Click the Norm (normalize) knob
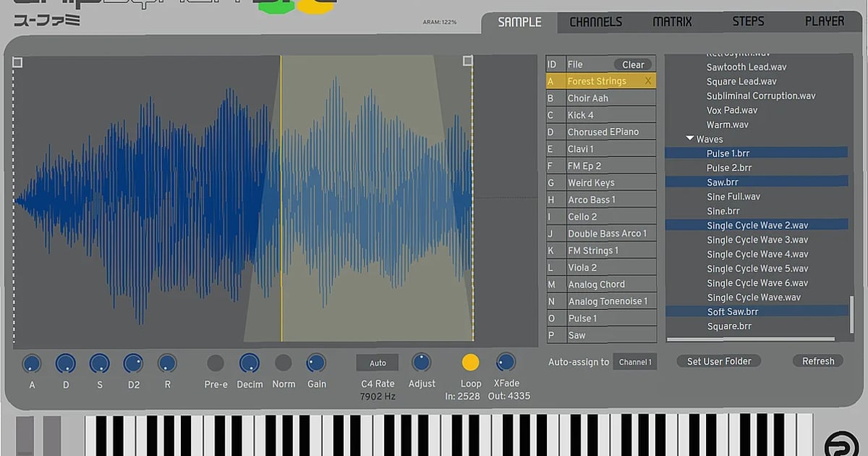 coord(284,364)
